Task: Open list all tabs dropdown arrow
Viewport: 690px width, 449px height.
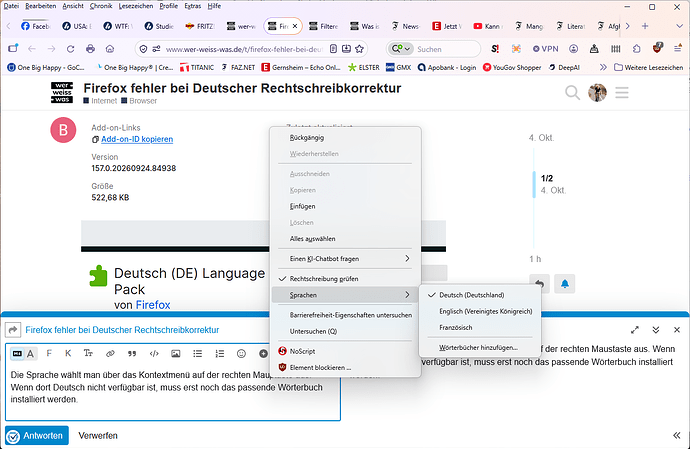Action: point(679,26)
